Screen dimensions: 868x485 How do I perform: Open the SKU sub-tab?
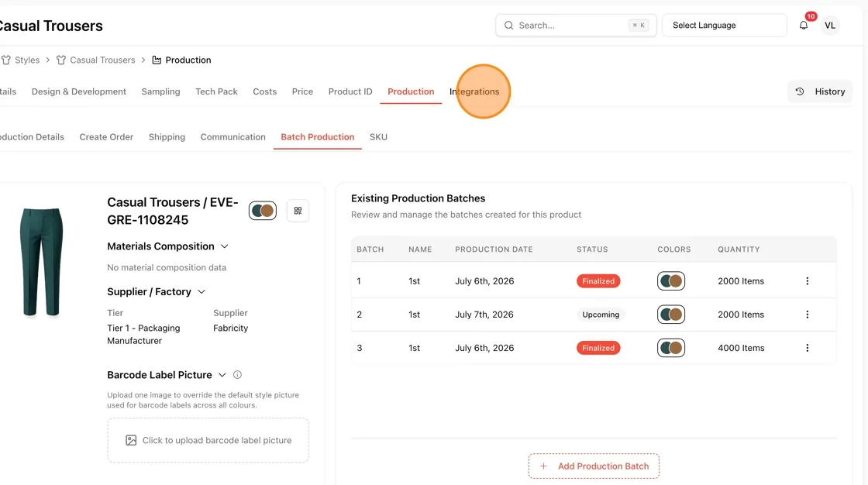click(378, 137)
